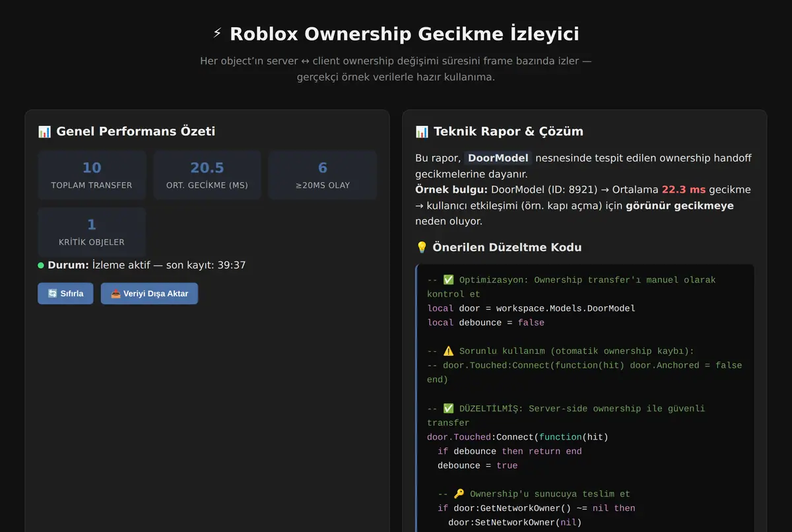Click the bar chart icon beside Teknik Rapor & Çözüm
The height and width of the screenshot is (532, 792).
point(422,131)
